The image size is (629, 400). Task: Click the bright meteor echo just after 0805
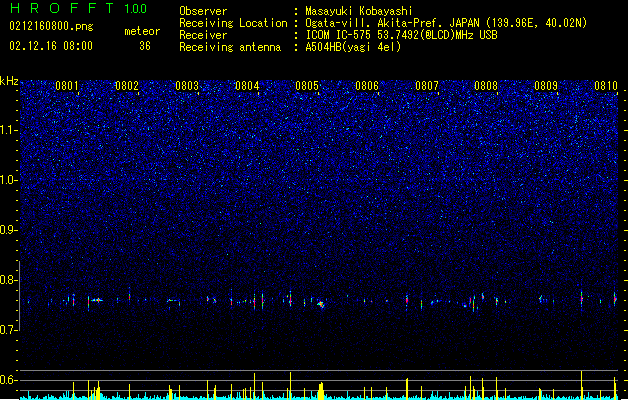pyautogui.click(x=321, y=305)
